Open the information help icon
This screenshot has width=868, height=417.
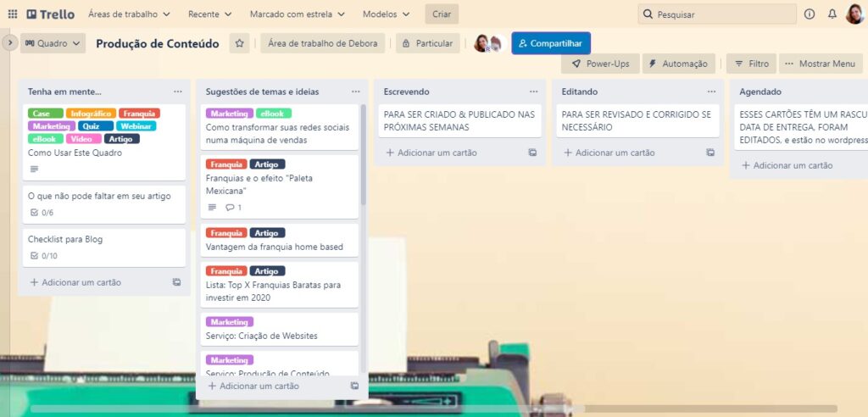(x=810, y=14)
